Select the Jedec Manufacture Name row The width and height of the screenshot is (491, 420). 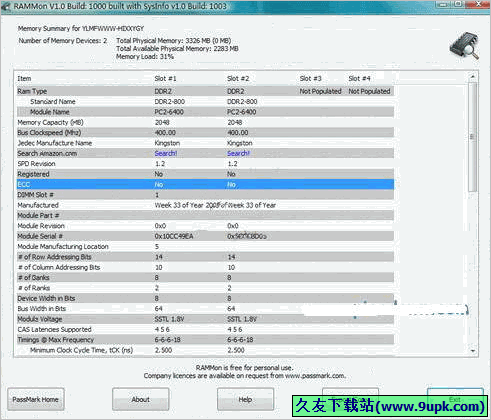pyautogui.click(x=205, y=143)
